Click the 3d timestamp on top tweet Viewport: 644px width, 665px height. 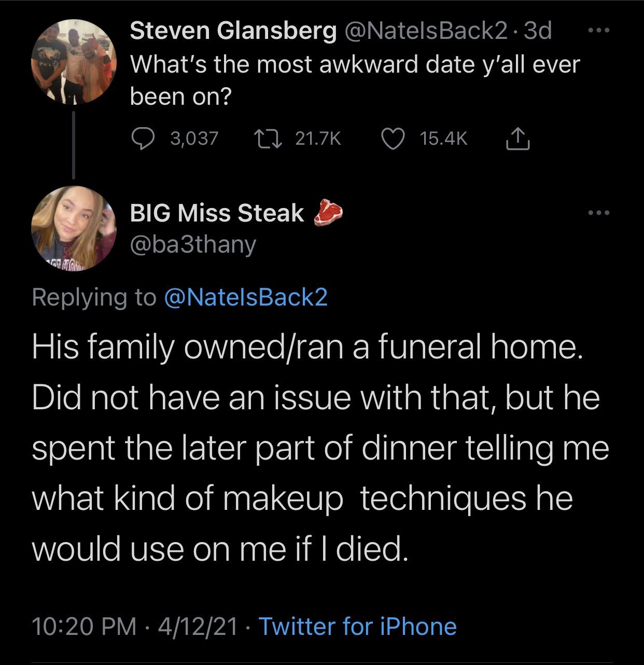point(538,31)
